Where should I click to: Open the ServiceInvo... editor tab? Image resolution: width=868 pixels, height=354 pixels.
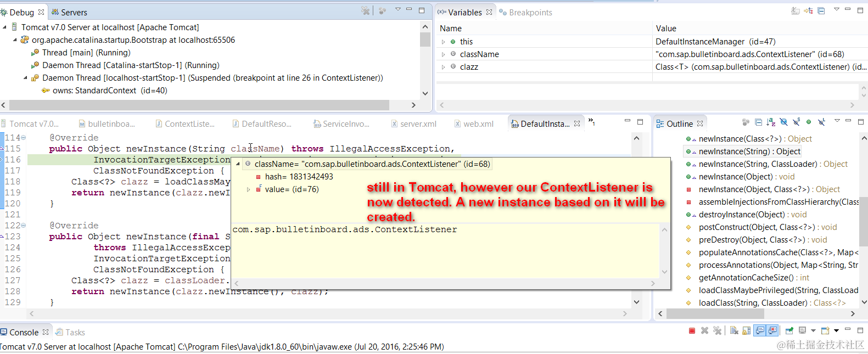341,124
